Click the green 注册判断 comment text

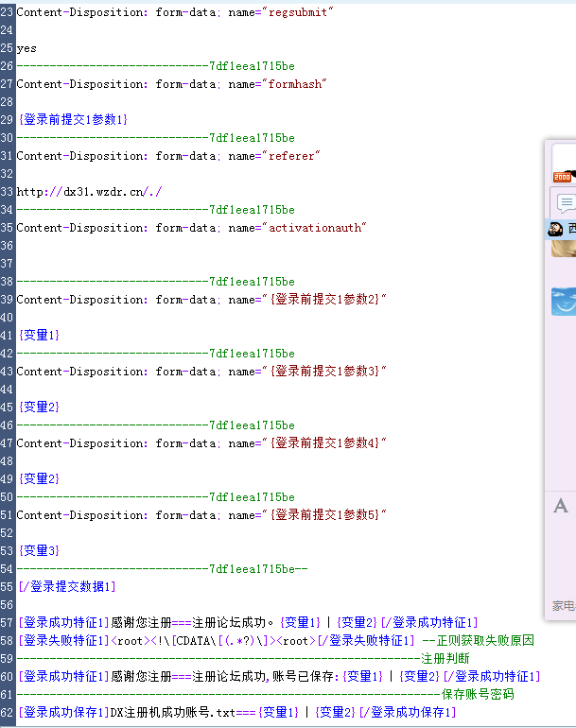(445, 658)
